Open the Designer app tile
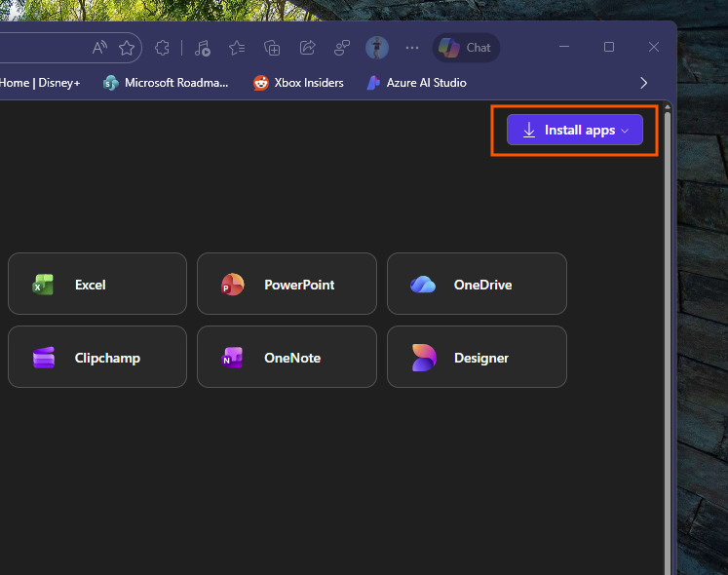The image size is (728, 575). point(477,357)
